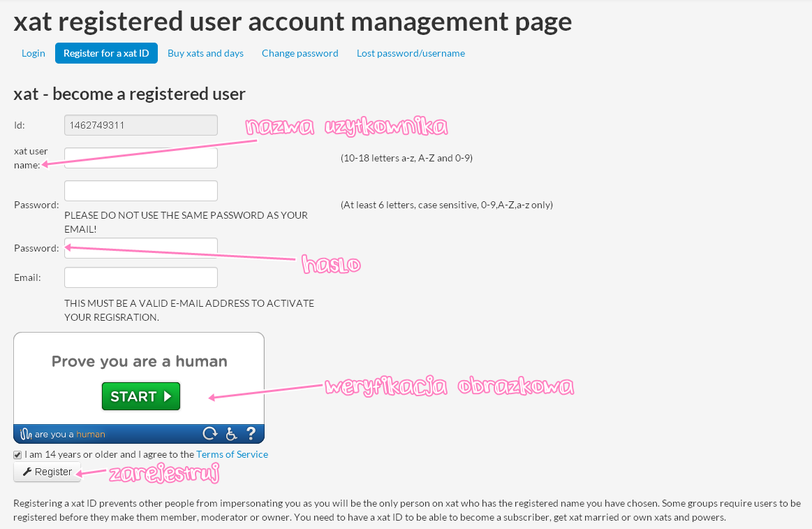Click the 'Prove you are a human' heading

click(140, 361)
